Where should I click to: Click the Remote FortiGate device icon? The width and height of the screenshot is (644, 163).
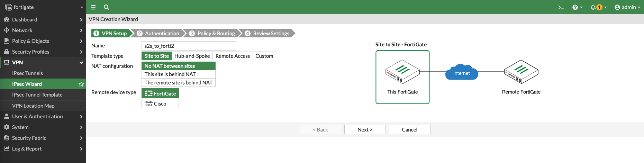pos(521,72)
